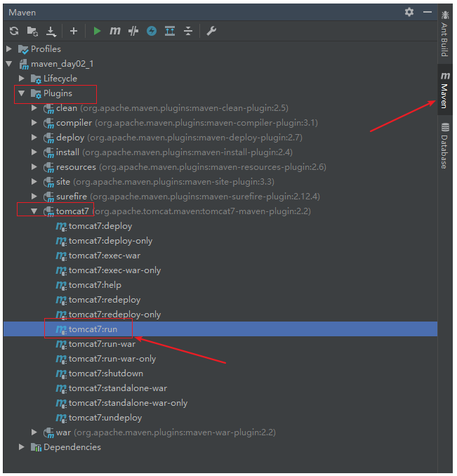The image size is (457, 476).
Task: Click Show Dependencies toolbar icon
Action: tap(170, 31)
